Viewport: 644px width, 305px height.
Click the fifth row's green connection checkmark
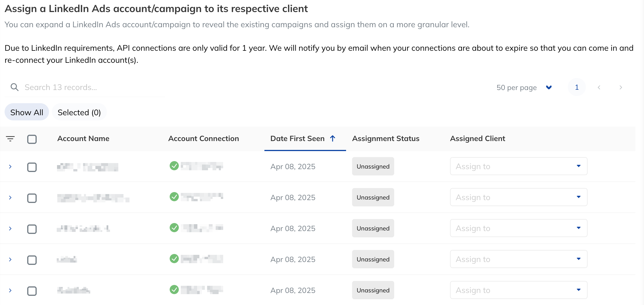point(174,290)
